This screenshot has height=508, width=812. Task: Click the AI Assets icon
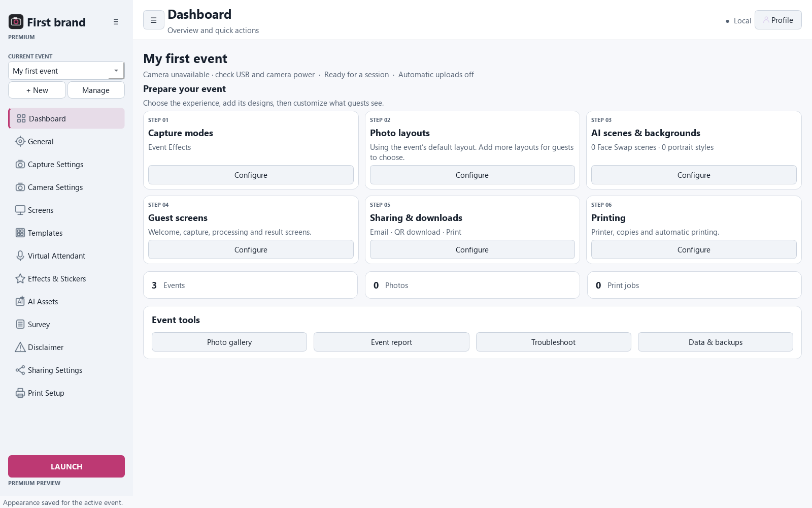pyautogui.click(x=20, y=301)
